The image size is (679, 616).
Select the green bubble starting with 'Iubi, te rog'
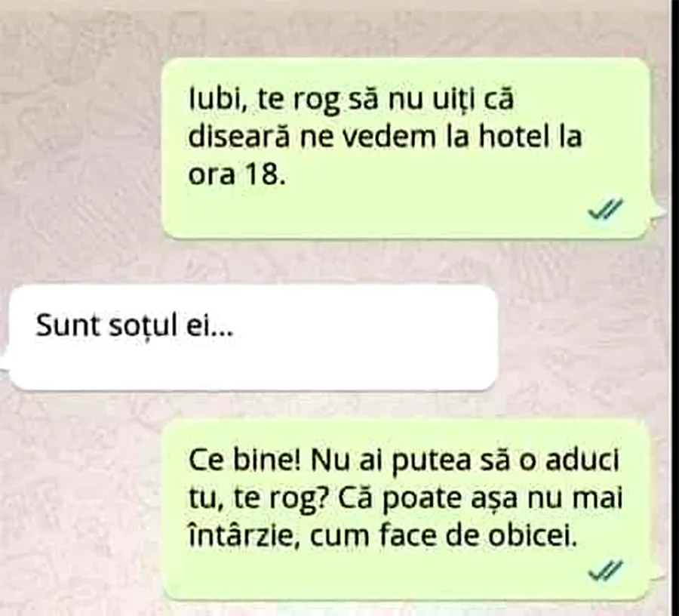pos(406,148)
